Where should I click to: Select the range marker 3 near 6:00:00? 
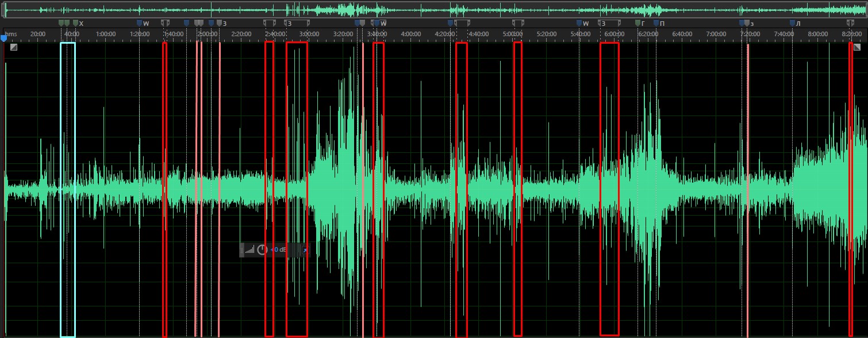coord(609,23)
